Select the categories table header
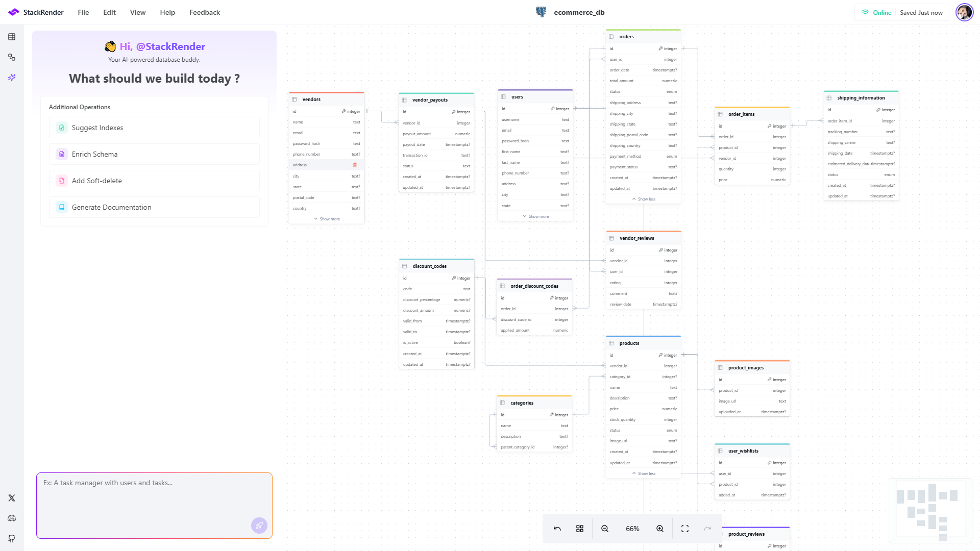Screen dimensions: 980x551 click(534, 403)
